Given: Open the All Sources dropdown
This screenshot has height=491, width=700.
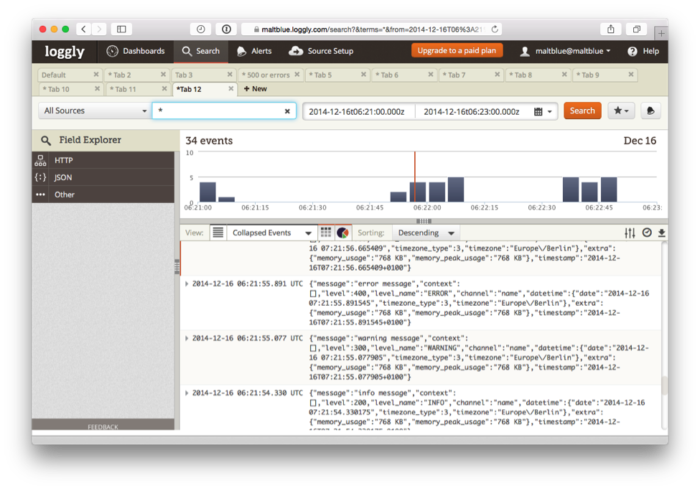Looking at the screenshot, I should [x=94, y=112].
